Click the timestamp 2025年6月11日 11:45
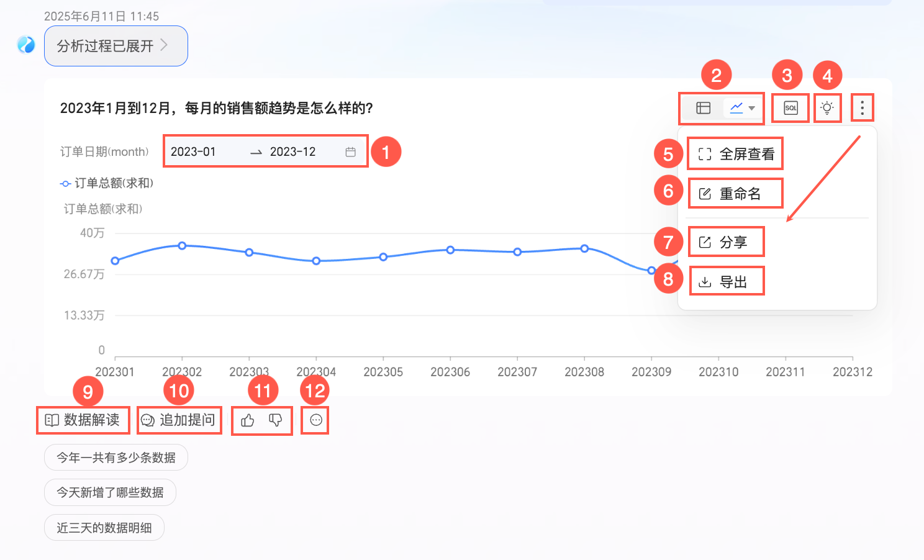 click(101, 16)
